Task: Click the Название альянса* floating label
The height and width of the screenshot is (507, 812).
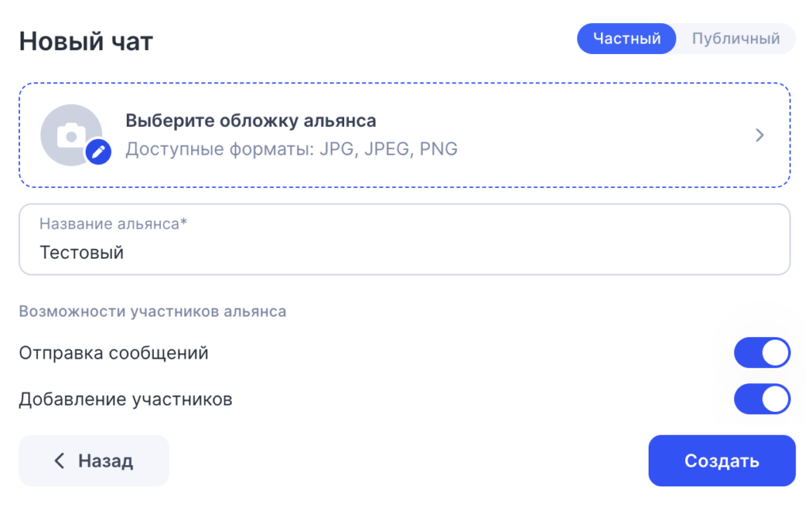Action: pyautogui.click(x=113, y=224)
